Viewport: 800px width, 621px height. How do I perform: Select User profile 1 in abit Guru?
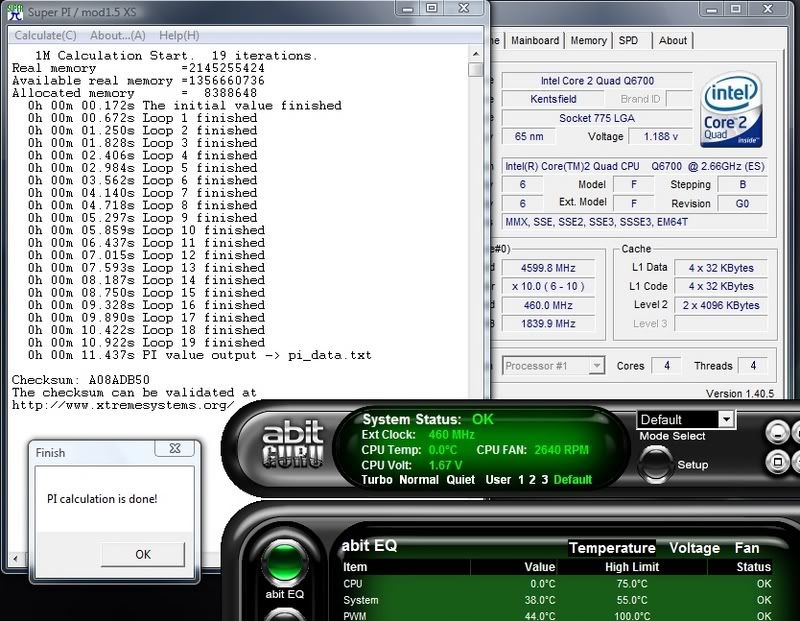[x=521, y=480]
